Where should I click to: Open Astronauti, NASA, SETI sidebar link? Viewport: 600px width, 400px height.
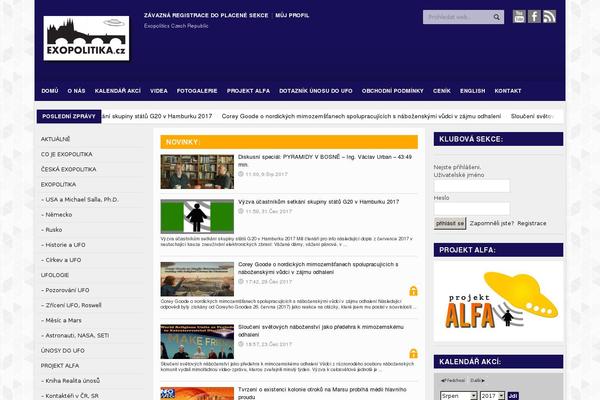pos(75,336)
